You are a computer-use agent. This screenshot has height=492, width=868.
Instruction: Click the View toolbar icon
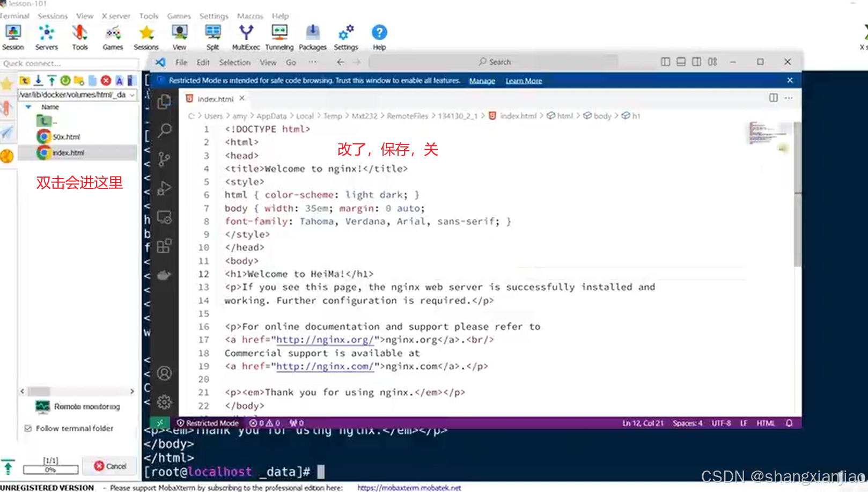click(x=179, y=38)
